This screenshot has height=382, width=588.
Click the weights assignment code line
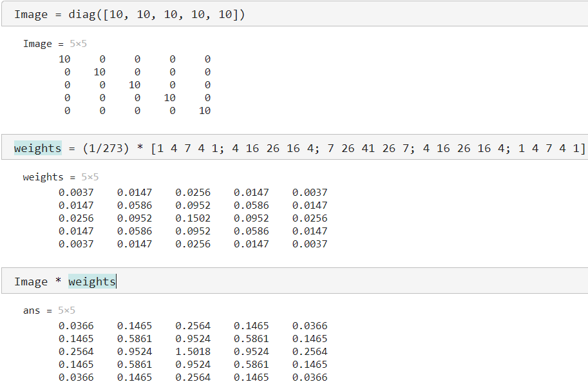click(x=299, y=148)
